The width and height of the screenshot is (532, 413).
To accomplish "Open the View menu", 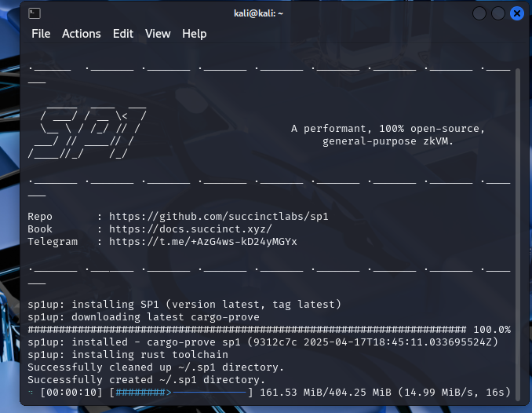I will [158, 34].
